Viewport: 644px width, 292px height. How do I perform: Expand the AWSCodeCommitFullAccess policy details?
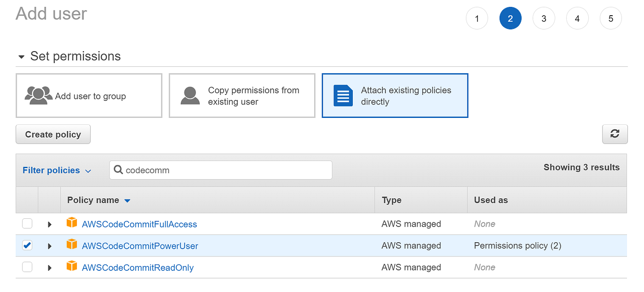pos(50,224)
